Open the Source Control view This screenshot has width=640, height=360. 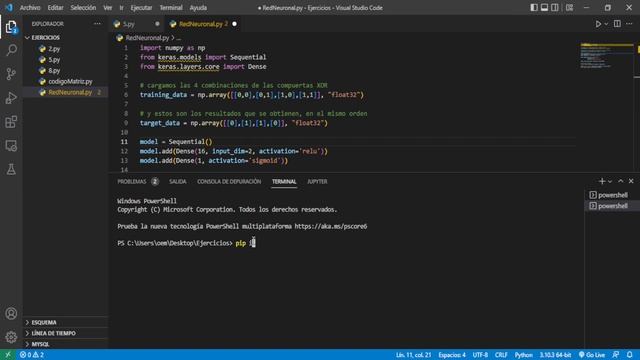pos(11,74)
